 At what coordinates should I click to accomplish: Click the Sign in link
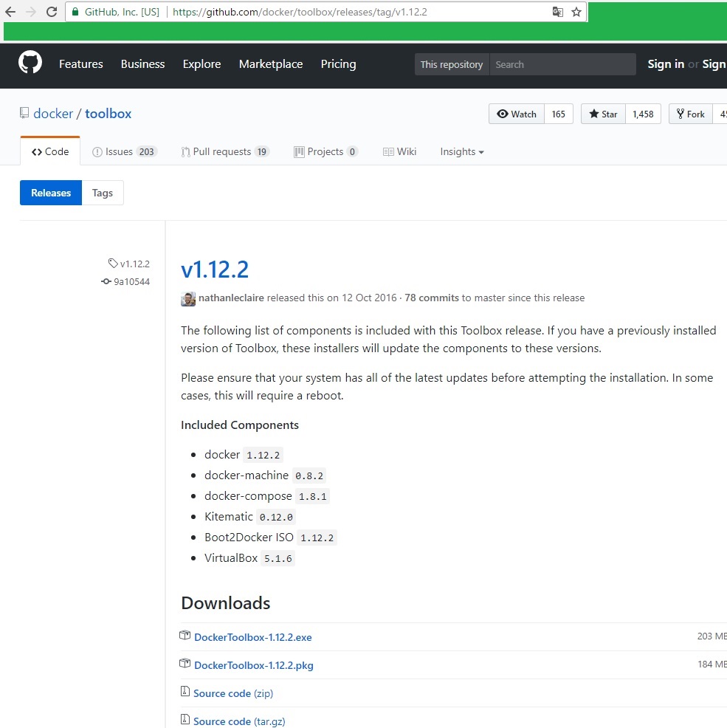666,64
